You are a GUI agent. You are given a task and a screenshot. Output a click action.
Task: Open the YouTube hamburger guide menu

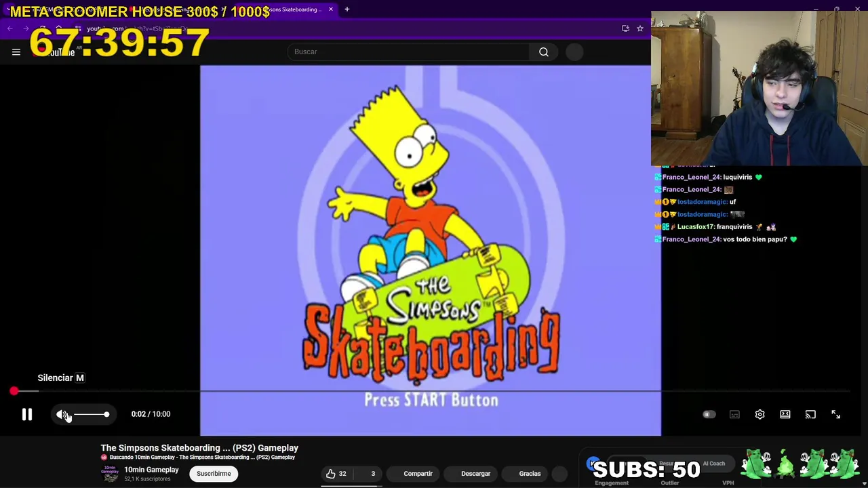(x=16, y=52)
